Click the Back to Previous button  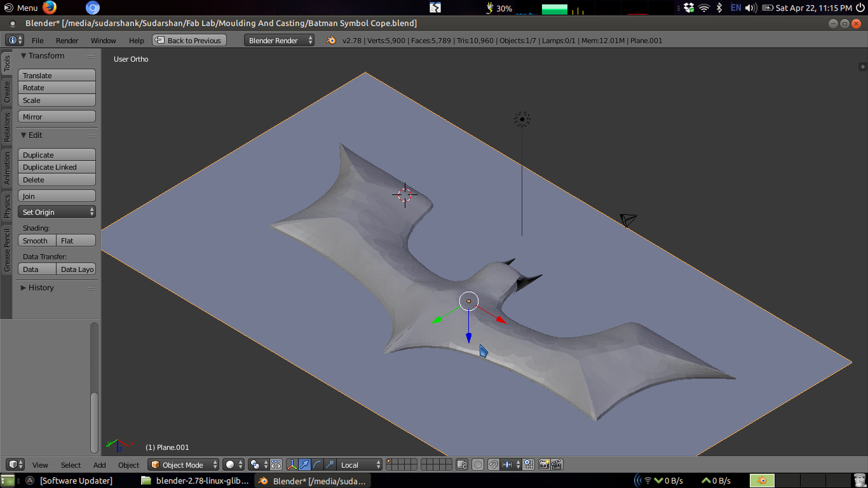pyautogui.click(x=189, y=40)
